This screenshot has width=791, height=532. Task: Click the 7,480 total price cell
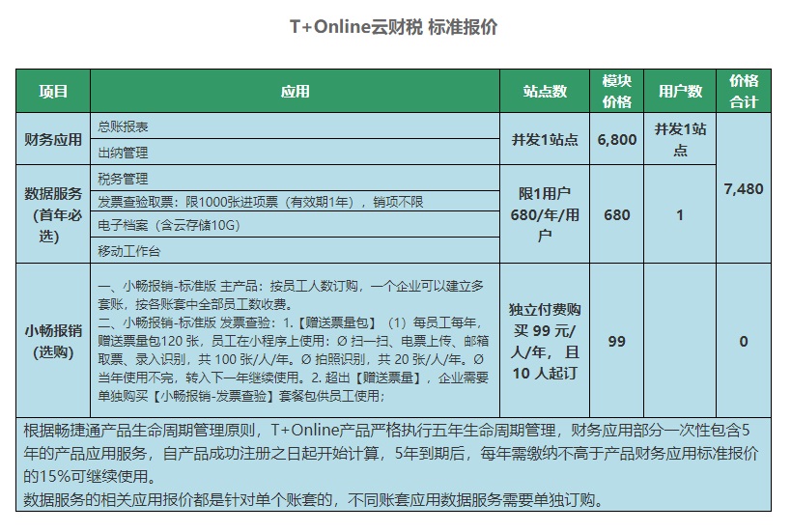coord(744,188)
